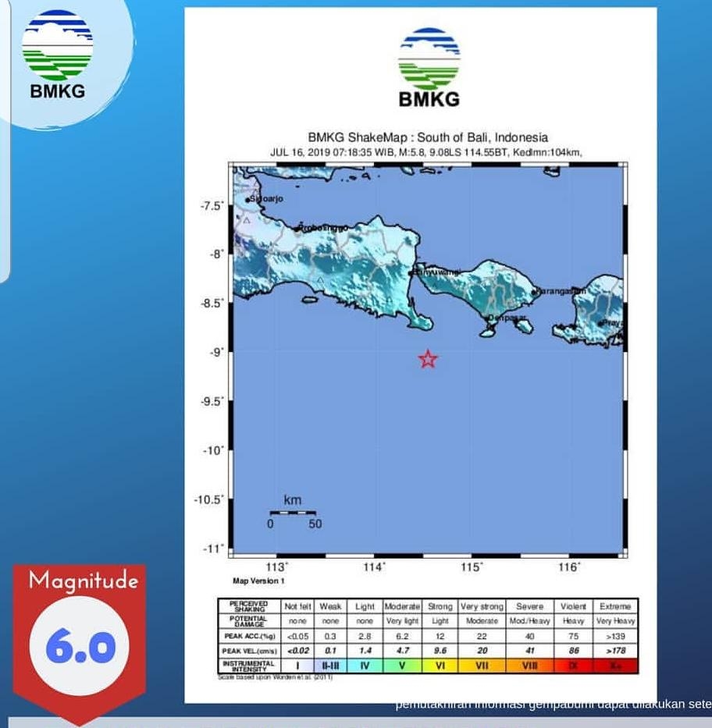Click the Karangasem city marker

[x=535, y=293]
